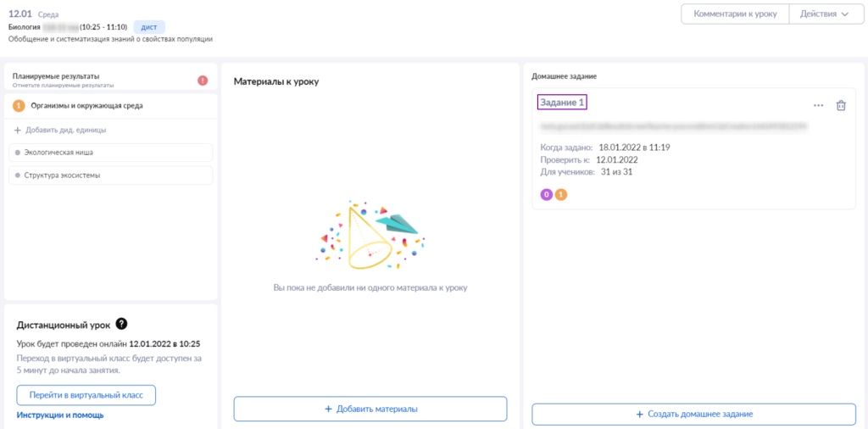Open Инструкции и помощь link
This screenshot has height=429, width=868.
click(x=60, y=415)
